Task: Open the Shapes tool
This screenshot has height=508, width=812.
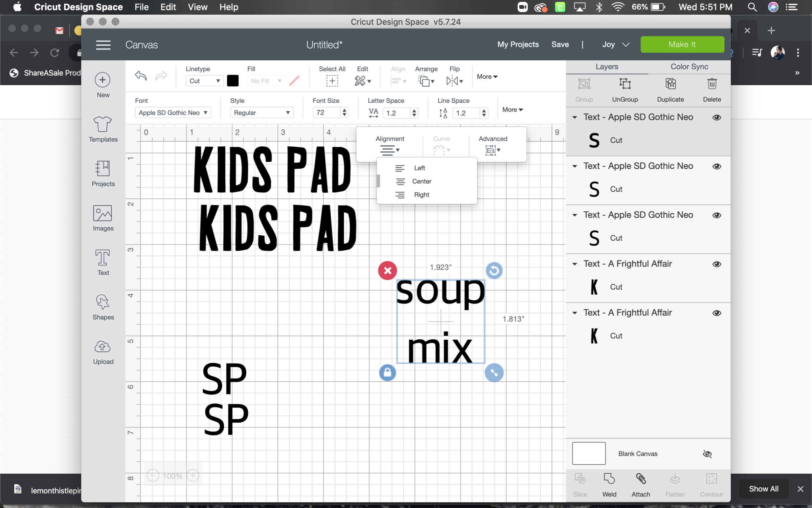Action: (x=103, y=302)
